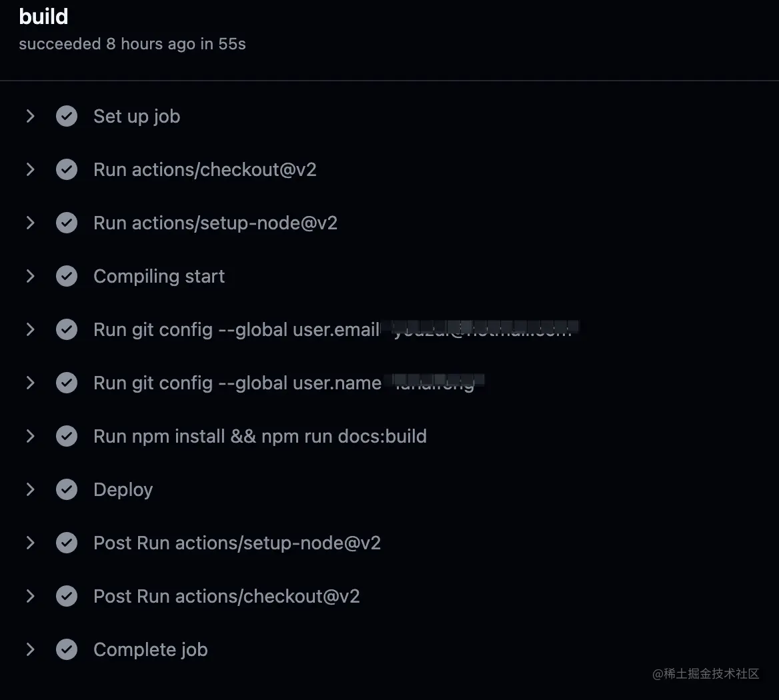Open the npm install docs:build step label

point(260,437)
